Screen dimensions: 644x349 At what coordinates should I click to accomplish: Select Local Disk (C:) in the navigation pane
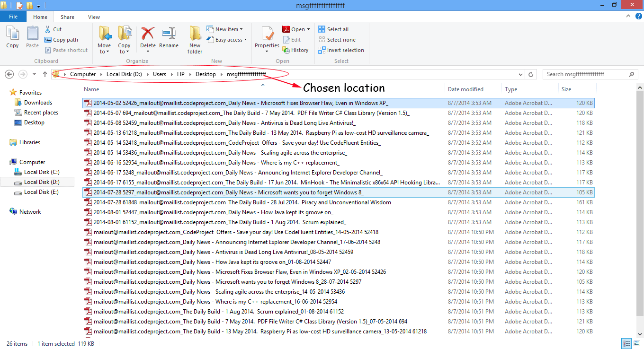point(42,172)
